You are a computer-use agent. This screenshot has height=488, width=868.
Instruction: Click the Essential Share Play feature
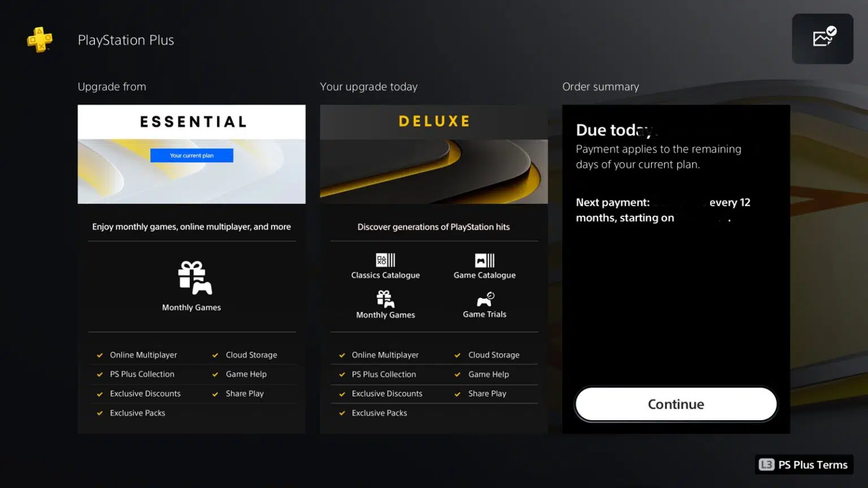245,394
